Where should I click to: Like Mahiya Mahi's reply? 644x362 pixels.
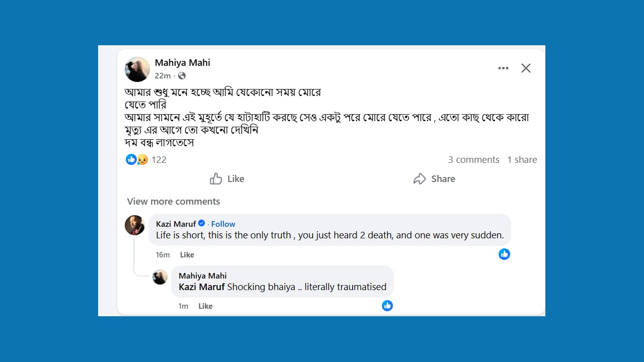pos(205,306)
